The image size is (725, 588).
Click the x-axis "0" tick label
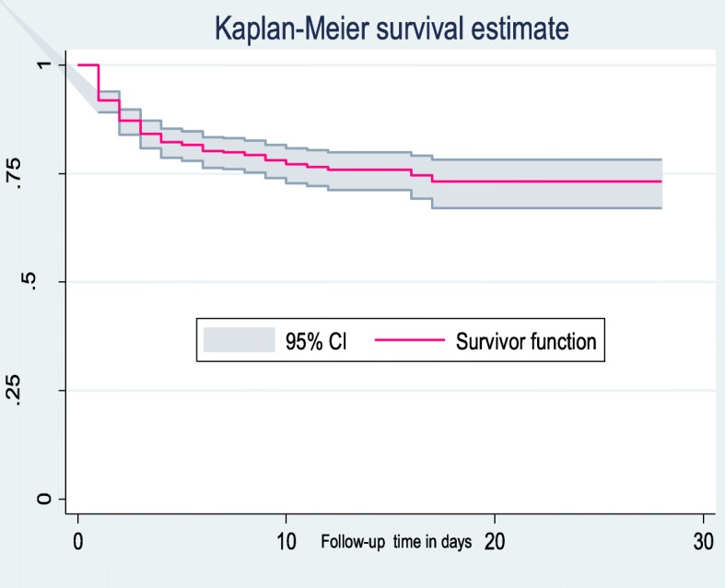pyautogui.click(x=78, y=540)
